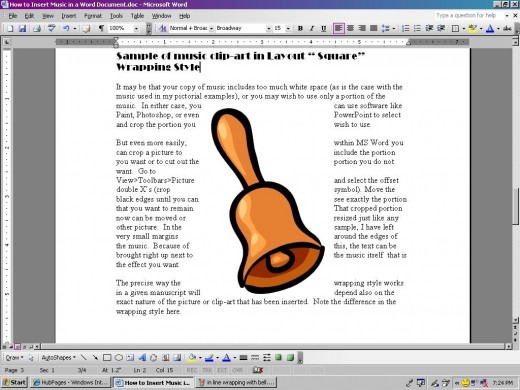Toggle Bold formatting button
This screenshot has height=390, width=520.
coord(300,29)
